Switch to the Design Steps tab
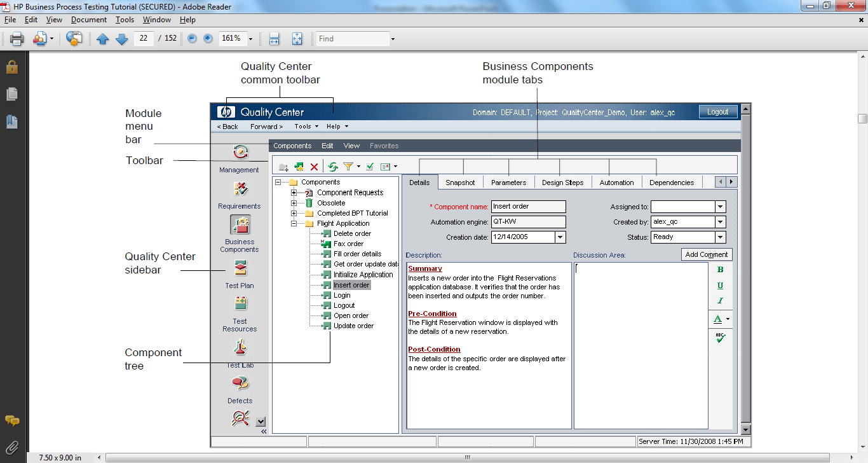The width and height of the screenshot is (868, 463). tap(562, 183)
